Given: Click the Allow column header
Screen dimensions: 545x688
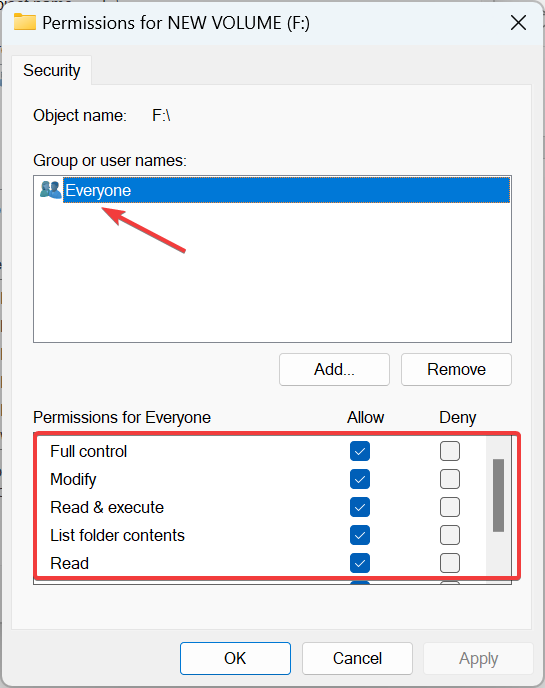Looking at the screenshot, I should 366,417.
